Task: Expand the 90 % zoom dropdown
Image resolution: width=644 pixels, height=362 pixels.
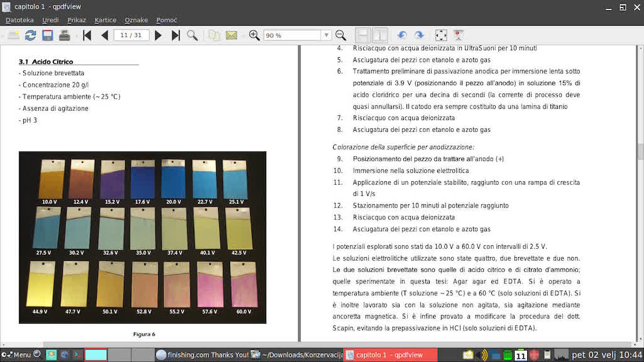Action: (x=325, y=36)
